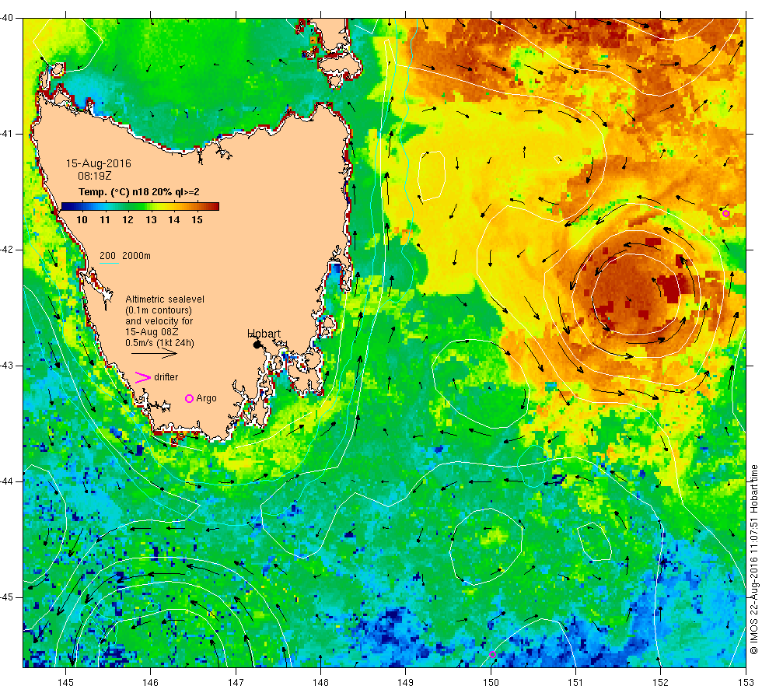Click the Temp. (°C) n18 legend title
762x700 pixels.
pos(139,192)
